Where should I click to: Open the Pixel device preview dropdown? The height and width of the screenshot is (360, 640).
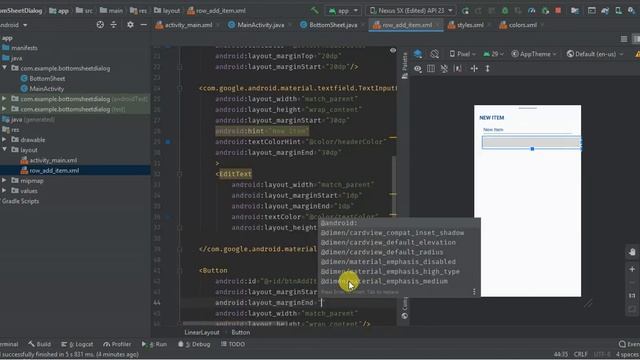(x=462, y=54)
